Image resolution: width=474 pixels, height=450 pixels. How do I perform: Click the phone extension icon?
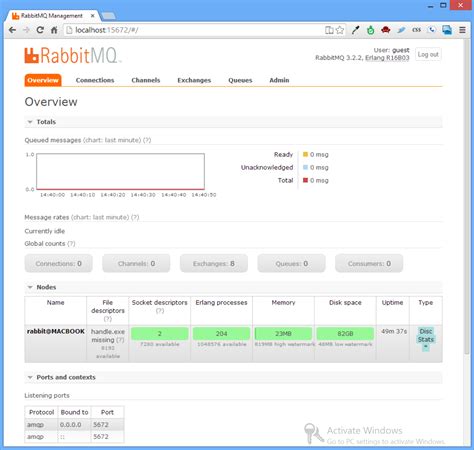pyautogui.click(x=432, y=30)
